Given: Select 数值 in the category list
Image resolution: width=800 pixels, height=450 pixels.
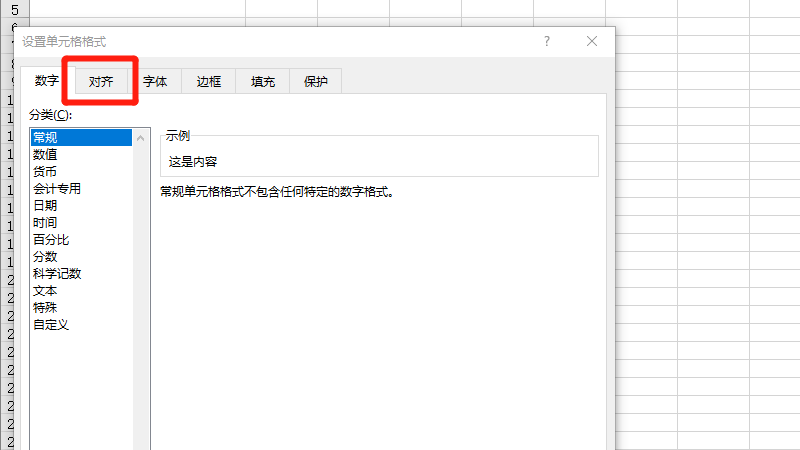Looking at the screenshot, I should pyautogui.click(x=82, y=154).
